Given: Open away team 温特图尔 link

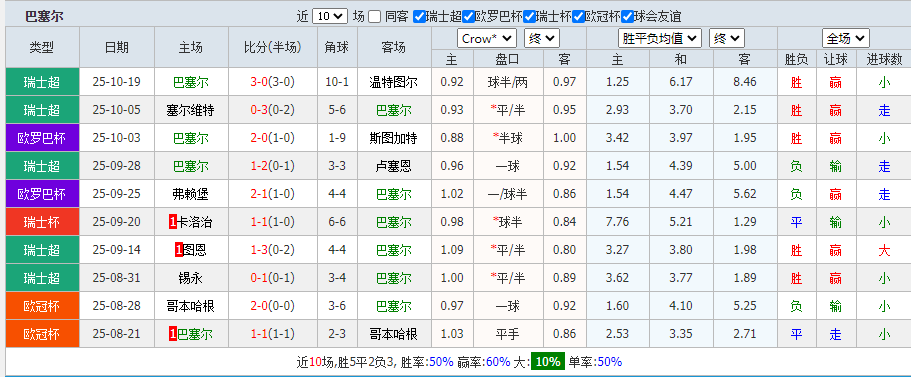Looking at the screenshot, I should click(x=393, y=82).
